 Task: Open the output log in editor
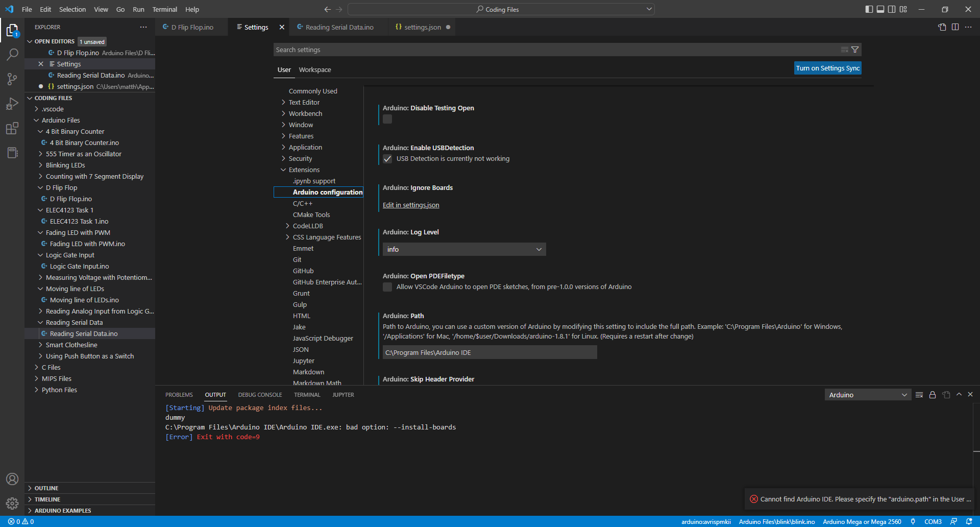tap(946, 395)
